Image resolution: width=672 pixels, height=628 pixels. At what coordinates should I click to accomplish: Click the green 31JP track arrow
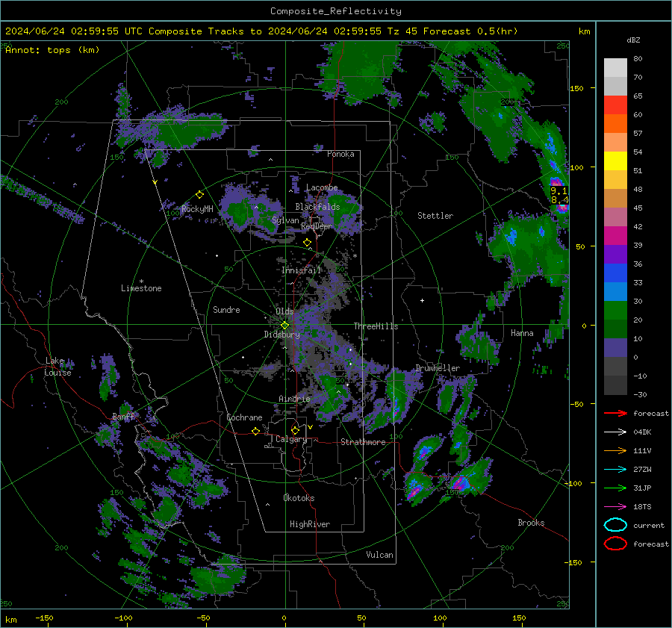click(x=615, y=488)
